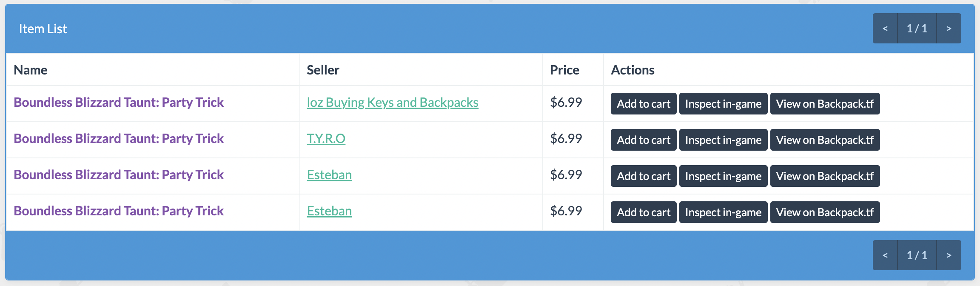Add T.Y.R.O's Party Trick to cart
Viewport: 980px width, 286px height.
pos(644,140)
